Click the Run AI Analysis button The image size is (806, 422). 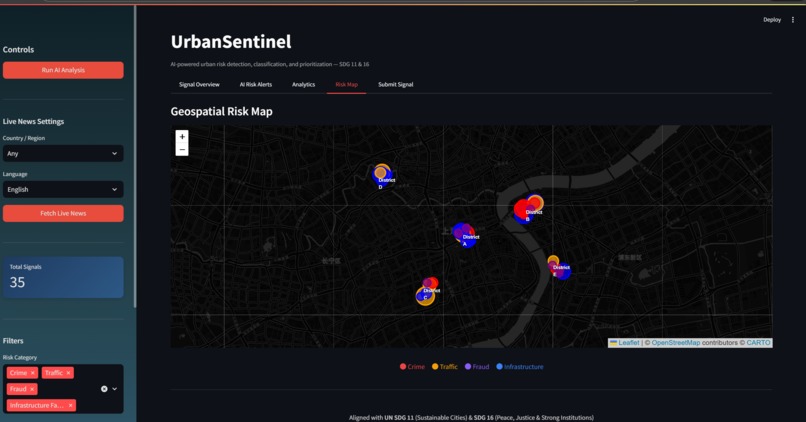(x=63, y=70)
